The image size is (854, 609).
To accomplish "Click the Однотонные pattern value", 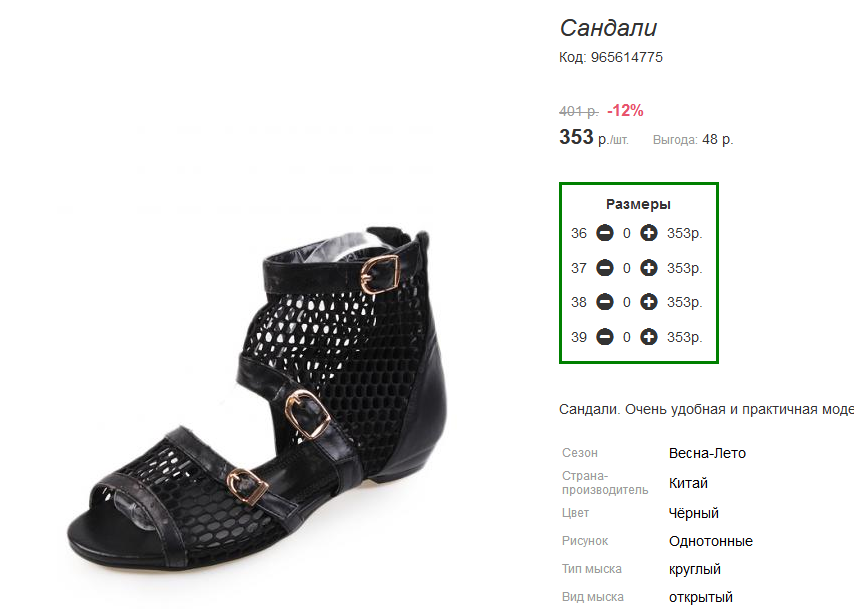I will tap(711, 541).
